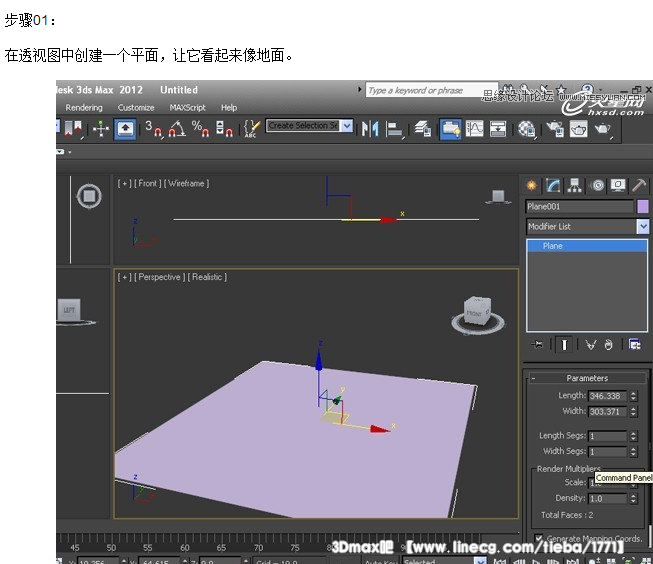Click the Plane001 object name field
This screenshot has height=564, width=653.
tap(580, 207)
